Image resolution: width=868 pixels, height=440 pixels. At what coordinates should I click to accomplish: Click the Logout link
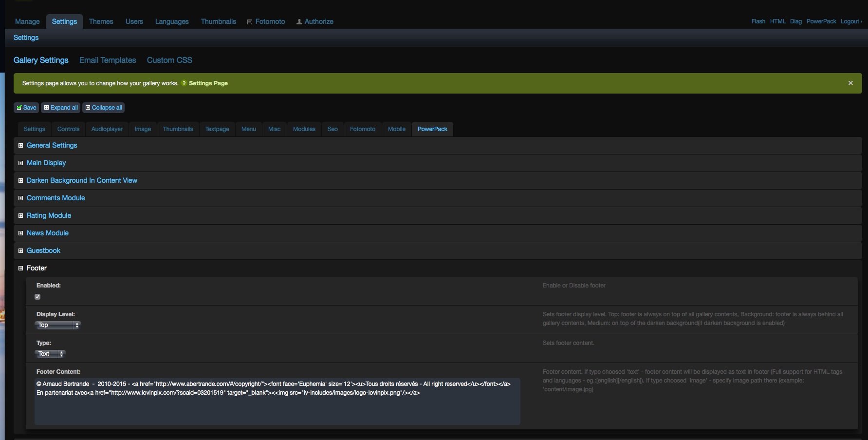850,21
